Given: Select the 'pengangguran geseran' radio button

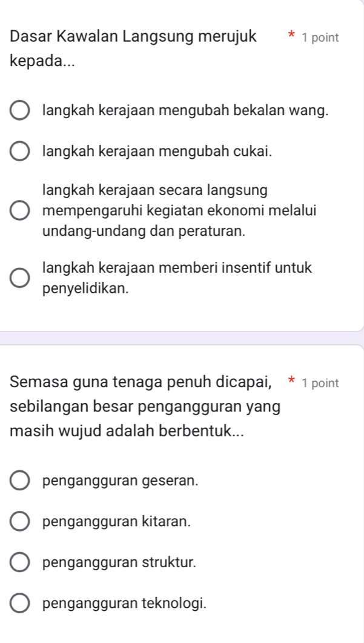Looking at the screenshot, I should click(x=20, y=481).
